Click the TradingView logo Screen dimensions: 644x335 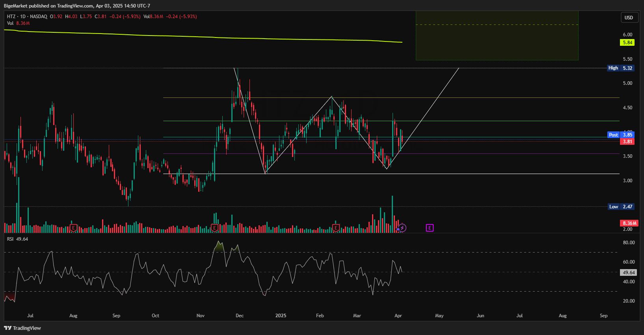point(22,328)
